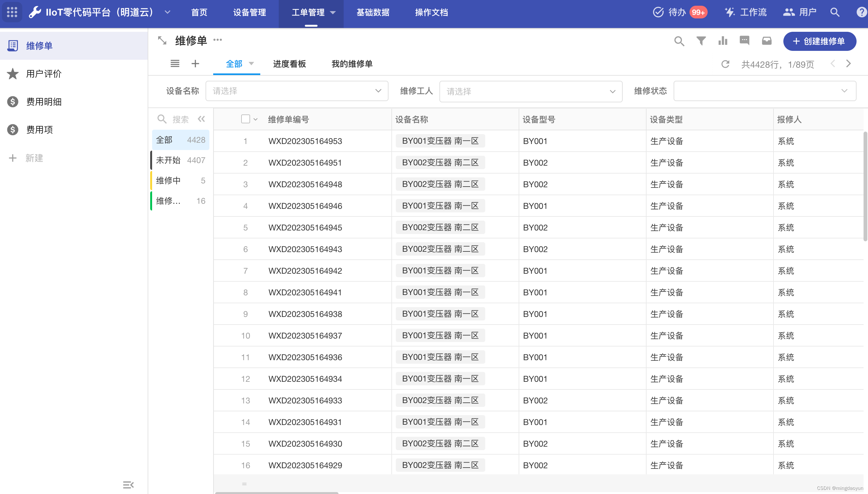Select 未开始 4407 group

coord(181,160)
